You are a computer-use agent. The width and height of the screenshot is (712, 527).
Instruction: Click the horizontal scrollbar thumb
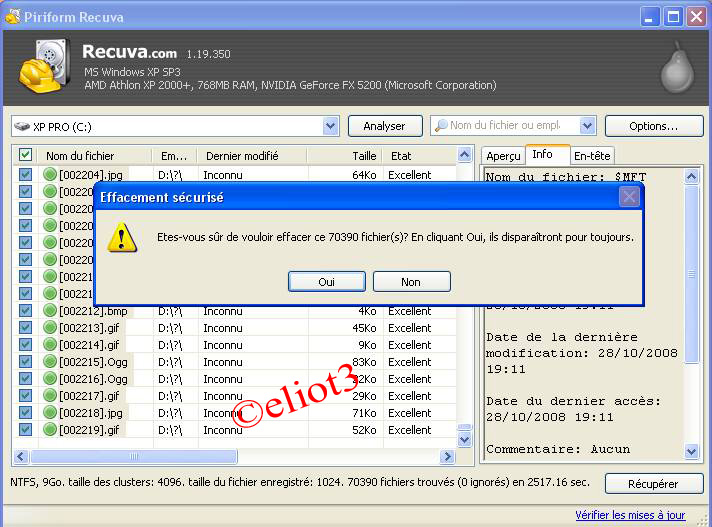134,456
